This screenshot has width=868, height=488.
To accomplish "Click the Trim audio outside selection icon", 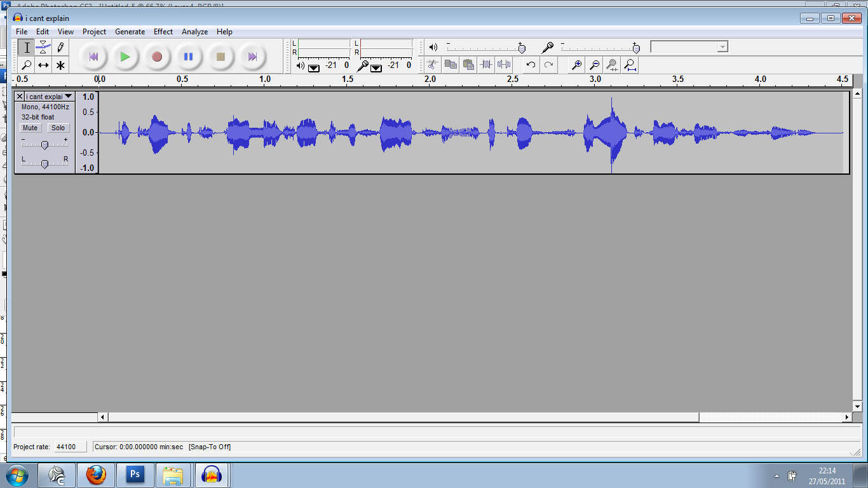I will pos(487,65).
